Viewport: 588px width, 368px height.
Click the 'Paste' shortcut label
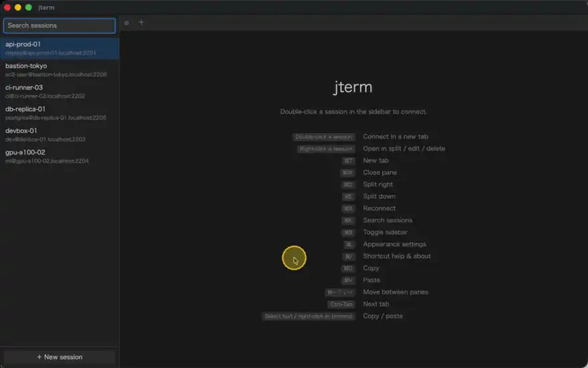point(372,280)
